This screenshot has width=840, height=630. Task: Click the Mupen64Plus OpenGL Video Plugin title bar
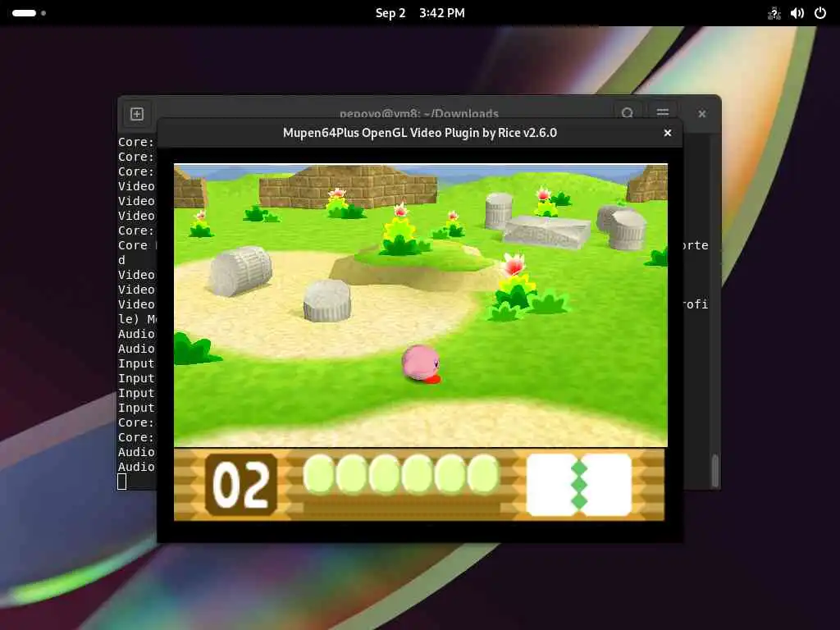(x=420, y=133)
